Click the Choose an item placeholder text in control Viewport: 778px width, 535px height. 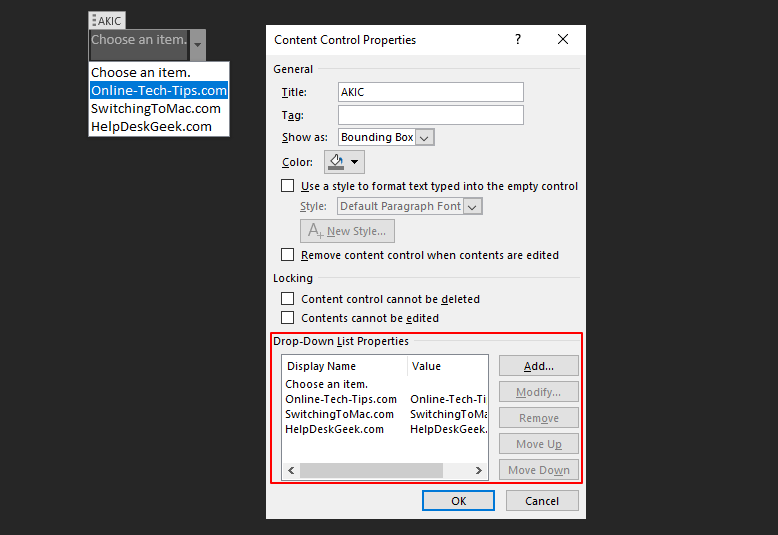click(139, 40)
